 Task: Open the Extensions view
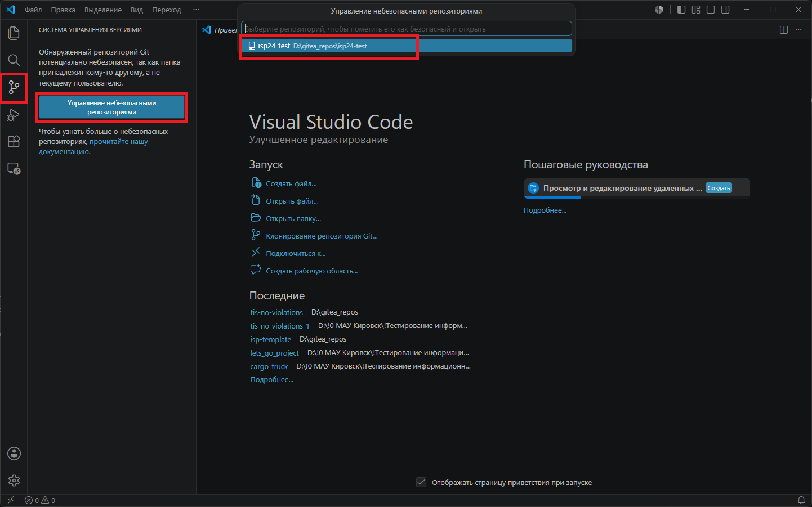[14, 141]
